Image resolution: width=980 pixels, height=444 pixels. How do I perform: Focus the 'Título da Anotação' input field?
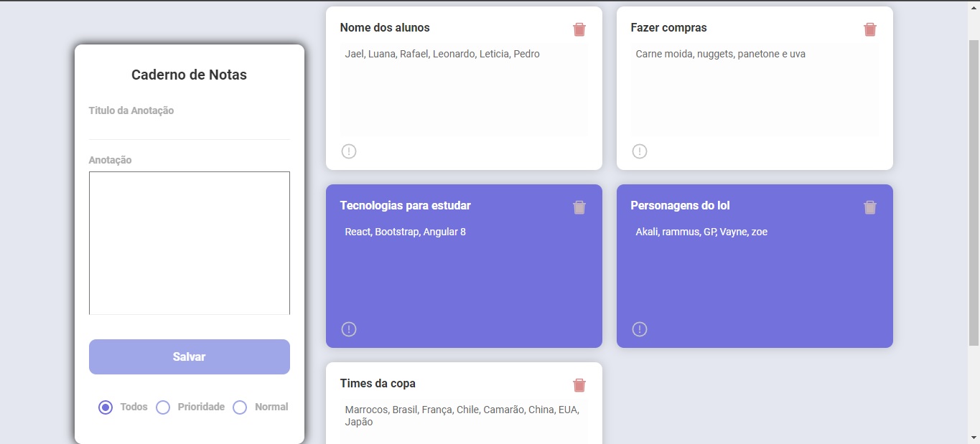pyautogui.click(x=190, y=129)
